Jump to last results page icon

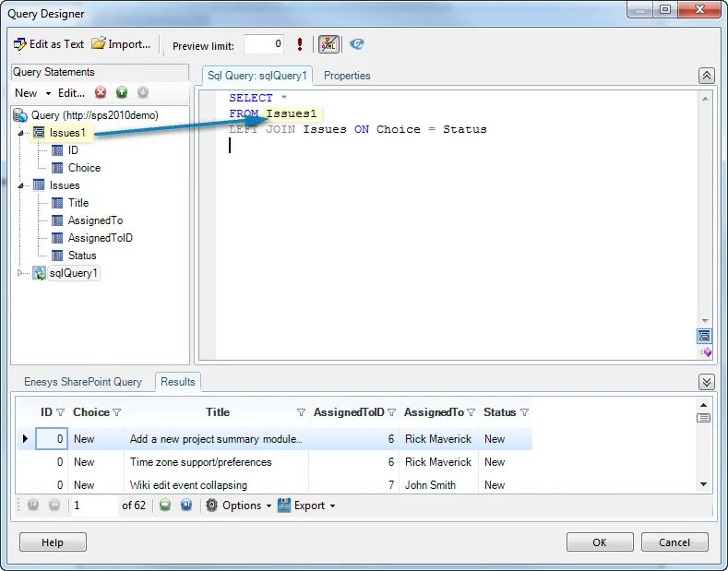pyautogui.click(x=185, y=506)
